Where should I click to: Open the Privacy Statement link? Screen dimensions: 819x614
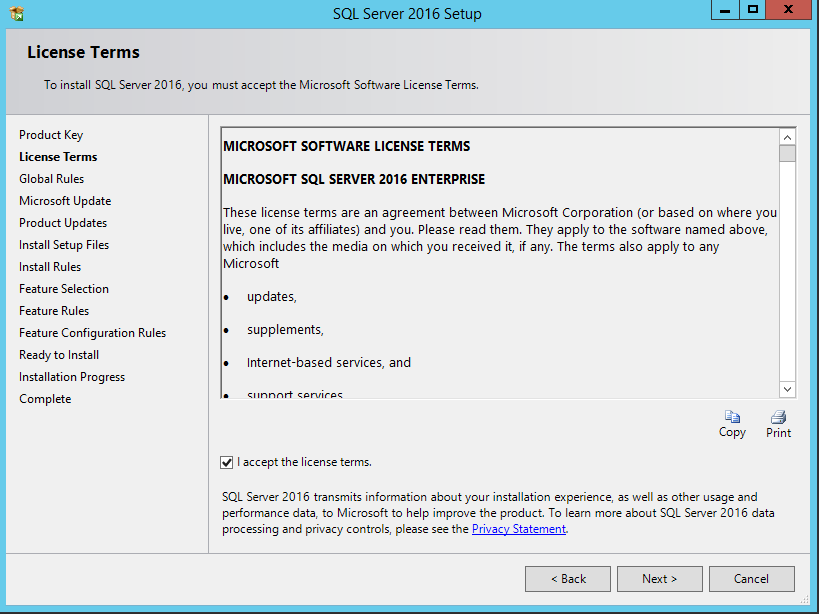(519, 529)
